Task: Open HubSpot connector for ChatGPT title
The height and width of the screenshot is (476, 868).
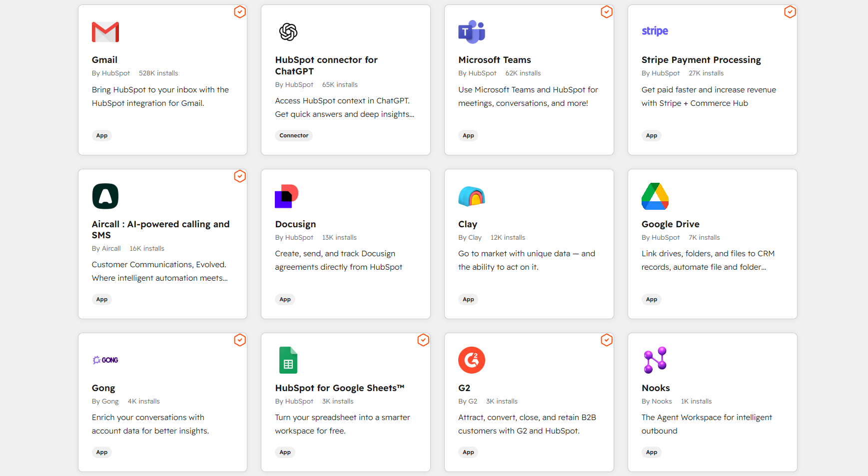Action: point(326,65)
